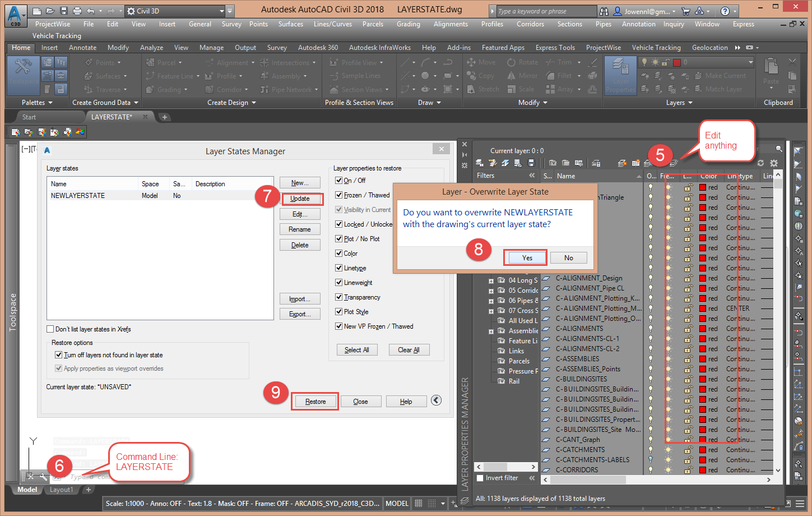Viewport: 812px width, 516px height.
Task: Expand the 07 Cross S filter tree node
Action: coord(491,311)
